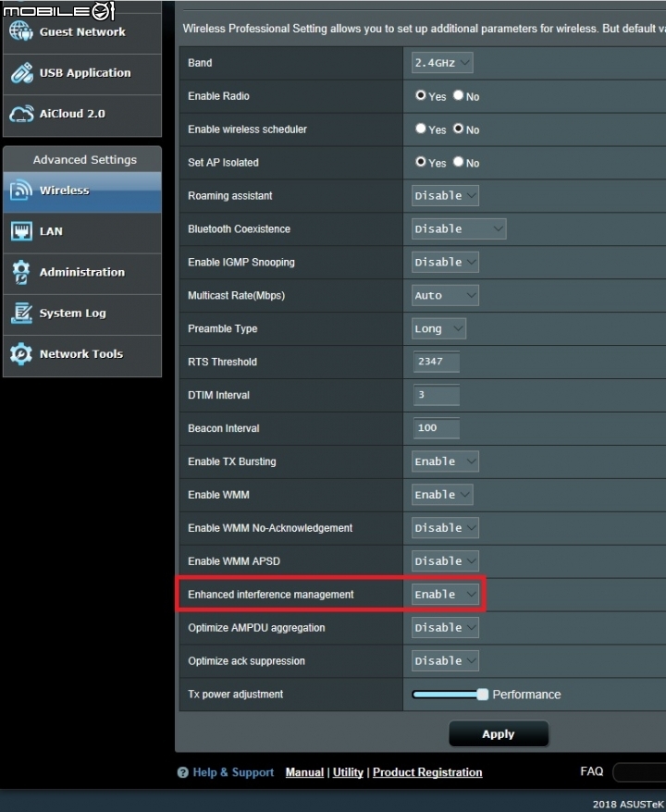This screenshot has width=666, height=812.
Task: Click the DTIM Interval input field
Action: (436, 395)
